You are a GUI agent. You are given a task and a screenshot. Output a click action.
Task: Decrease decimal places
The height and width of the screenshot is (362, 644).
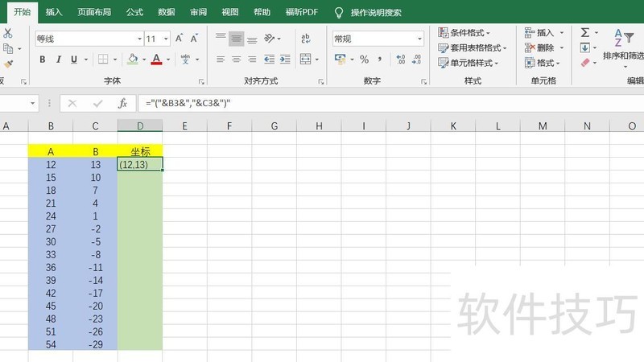tap(416, 60)
